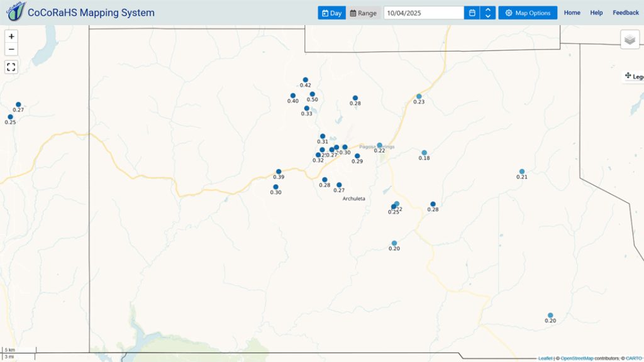The height and width of the screenshot is (362, 644).
Task: Open the CARTO attribution link
Action: [x=634, y=358]
